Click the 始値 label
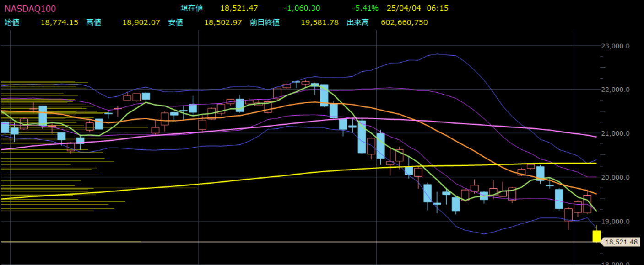Viewport: 644px width, 265px height. click(x=12, y=22)
